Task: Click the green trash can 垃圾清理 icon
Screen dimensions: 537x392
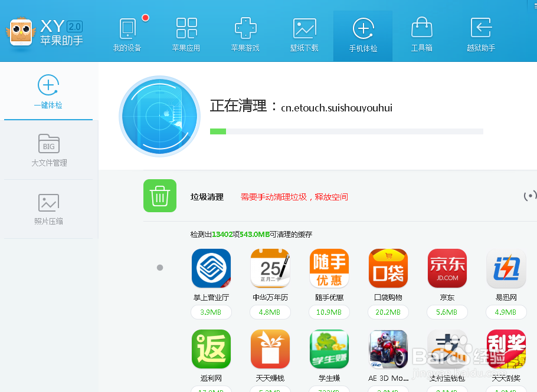Action: pyautogui.click(x=160, y=196)
